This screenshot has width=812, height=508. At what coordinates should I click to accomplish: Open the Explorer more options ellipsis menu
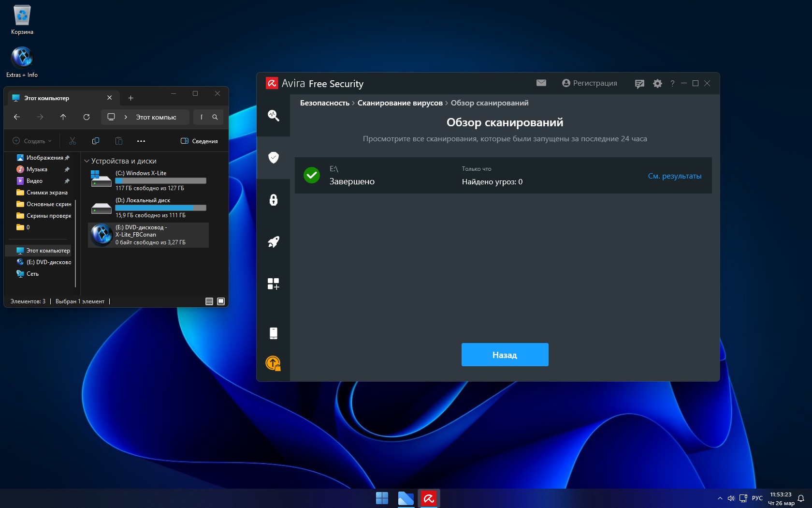point(141,141)
